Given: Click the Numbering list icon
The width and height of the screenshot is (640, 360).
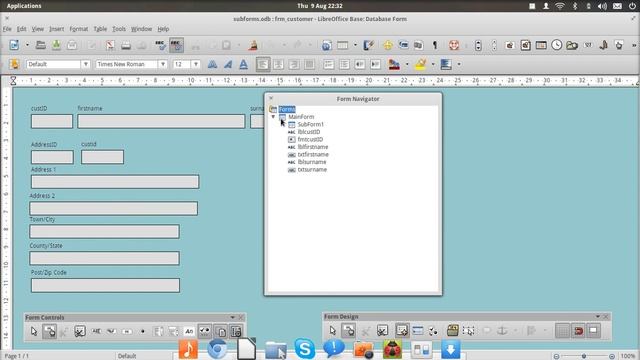Looking at the screenshot, I should [329, 64].
